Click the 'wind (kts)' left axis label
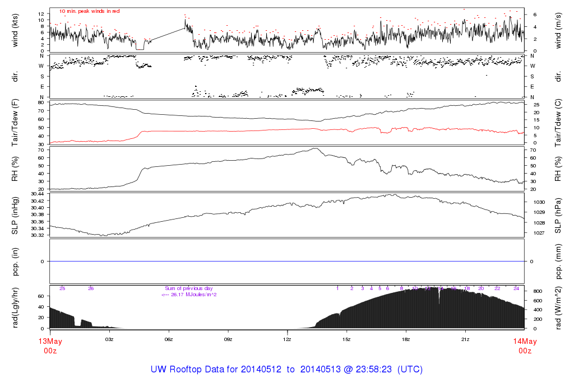The image size is (574, 392). [x=15, y=30]
